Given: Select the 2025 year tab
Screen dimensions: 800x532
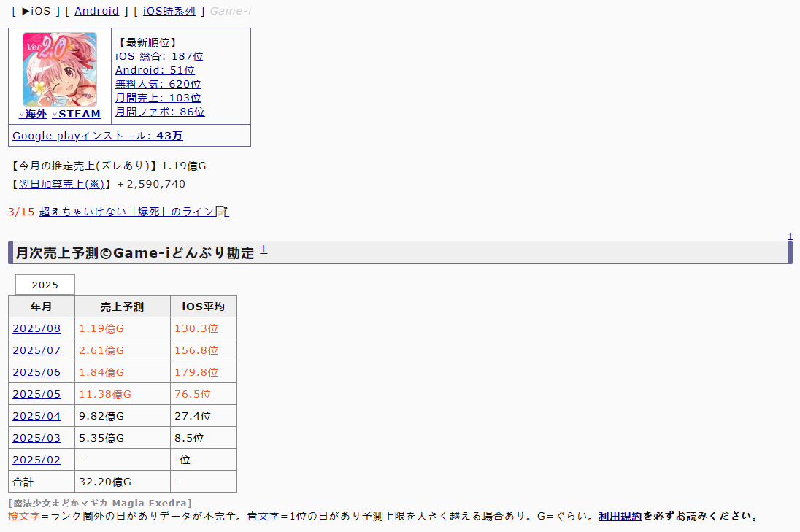Looking at the screenshot, I should 45,285.
